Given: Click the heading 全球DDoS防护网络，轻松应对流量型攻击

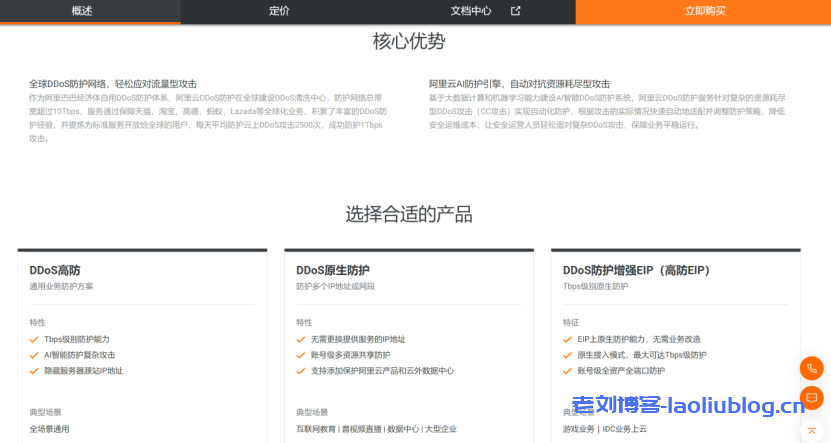Looking at the screenshot, I should (113, 84).
